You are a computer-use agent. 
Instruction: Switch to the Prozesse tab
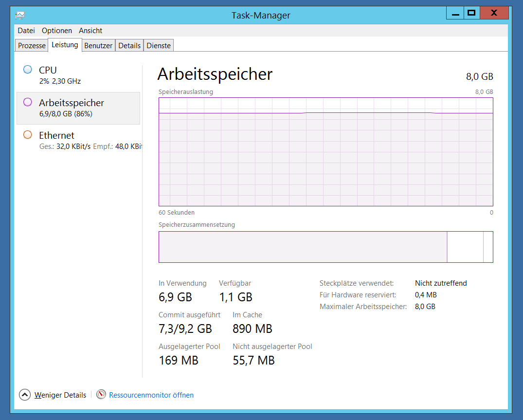(x=32, y=45)
